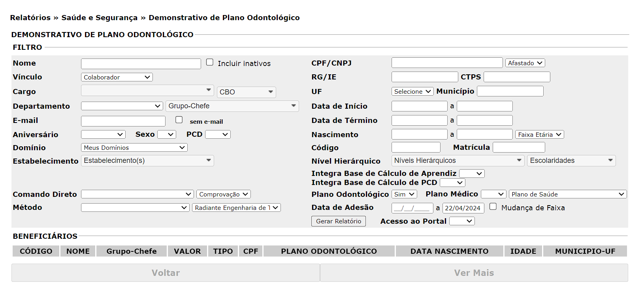
Task: Expand the Faixa Etária dropdown
Action: (x=539, y=135)
